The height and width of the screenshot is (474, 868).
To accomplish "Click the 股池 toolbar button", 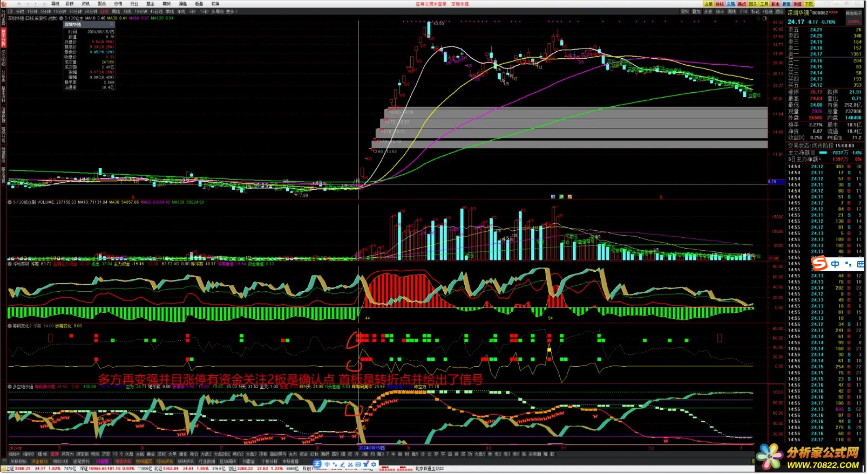I will pos(775,4).
